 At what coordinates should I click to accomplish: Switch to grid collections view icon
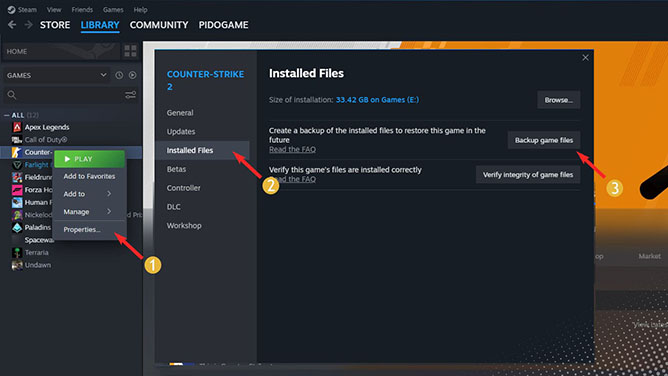point(130,51)
